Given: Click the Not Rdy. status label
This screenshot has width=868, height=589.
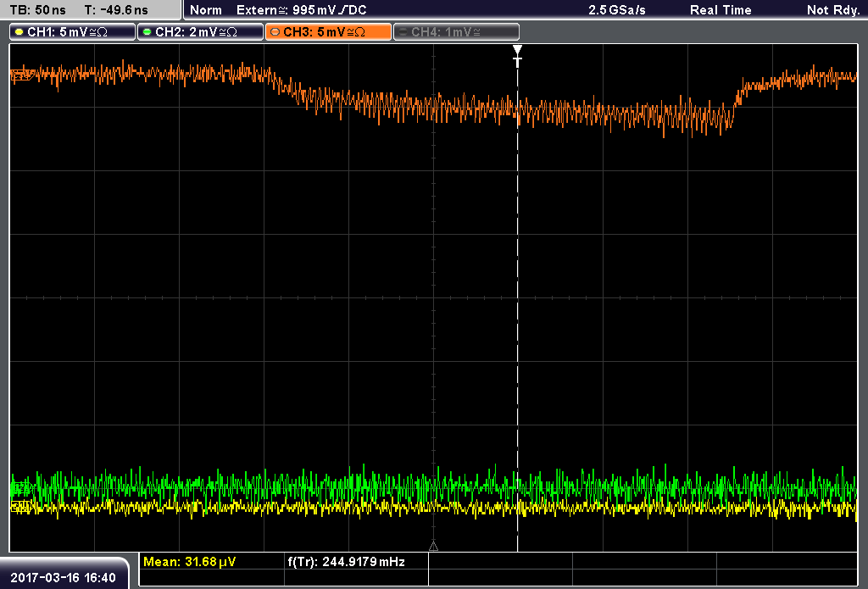Looking at the screenshot, I should pyautogui.click(x=832, y=10).
